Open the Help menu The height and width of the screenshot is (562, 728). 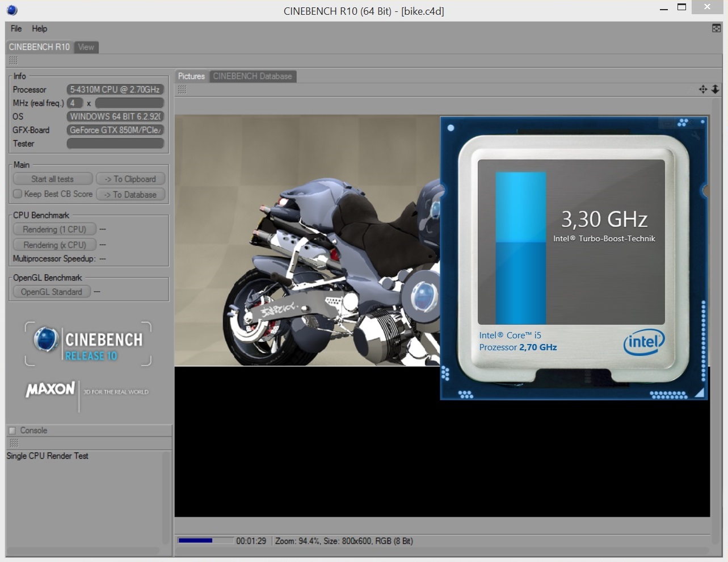tap(39, 28)
